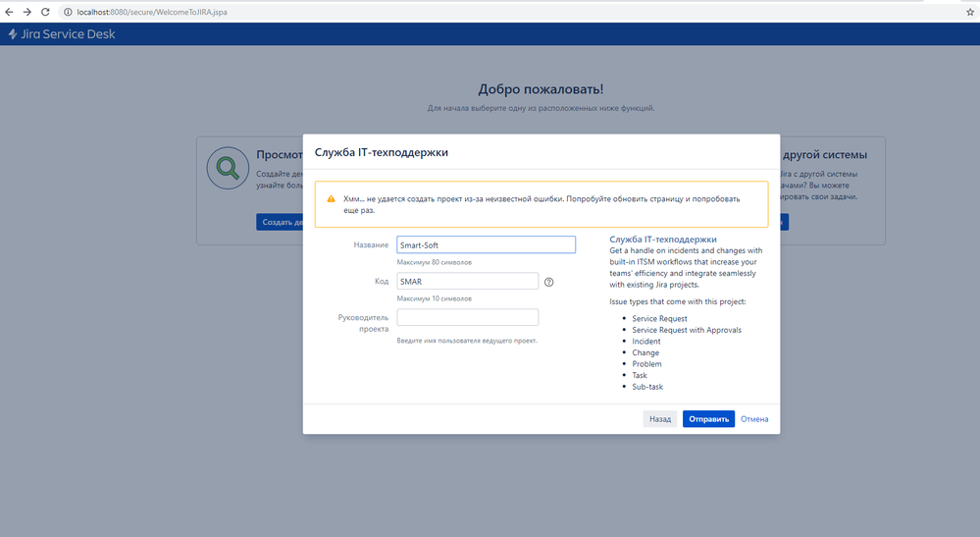
Task: Click the address bar URL
Action: click(x=152, y=12)
